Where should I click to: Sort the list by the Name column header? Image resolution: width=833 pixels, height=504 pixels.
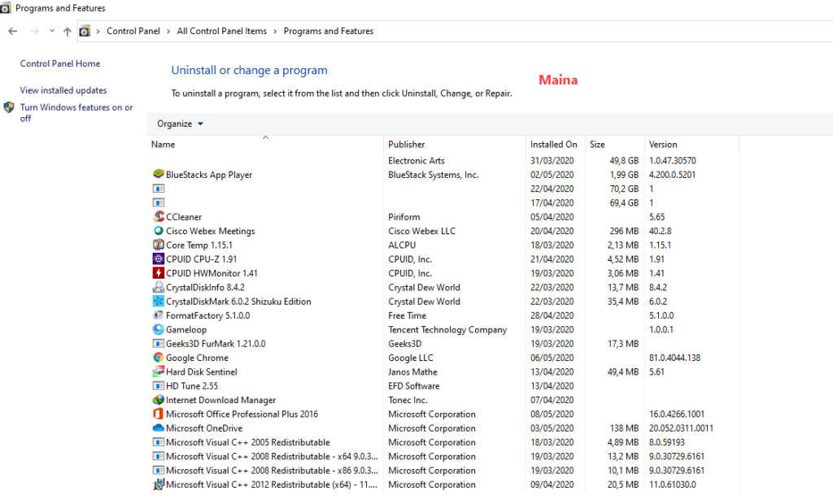[x=162, y=144]
